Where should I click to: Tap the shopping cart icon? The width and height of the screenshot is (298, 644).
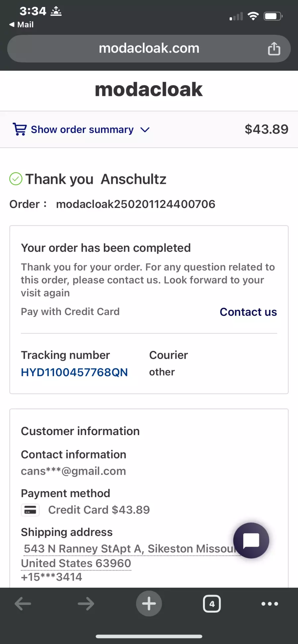pos(20,129)
